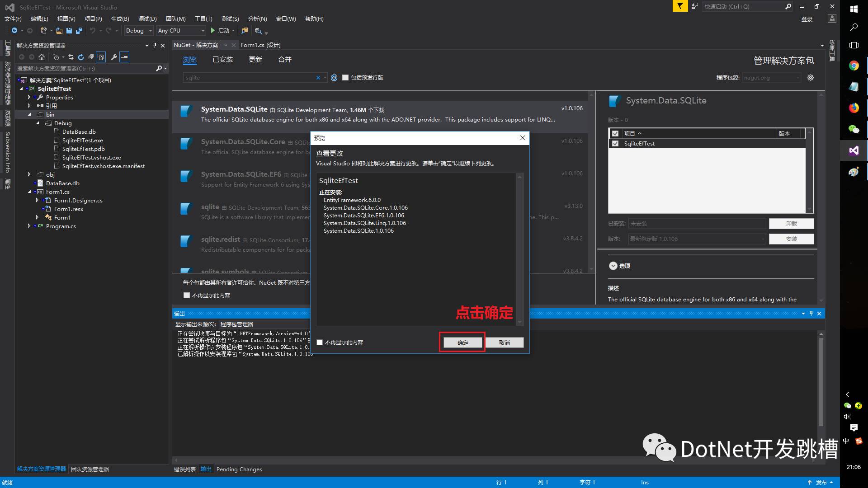Open the Any CPU platform dropdown
This screenshot has width=868, height=488.
(x=181, y=30)
